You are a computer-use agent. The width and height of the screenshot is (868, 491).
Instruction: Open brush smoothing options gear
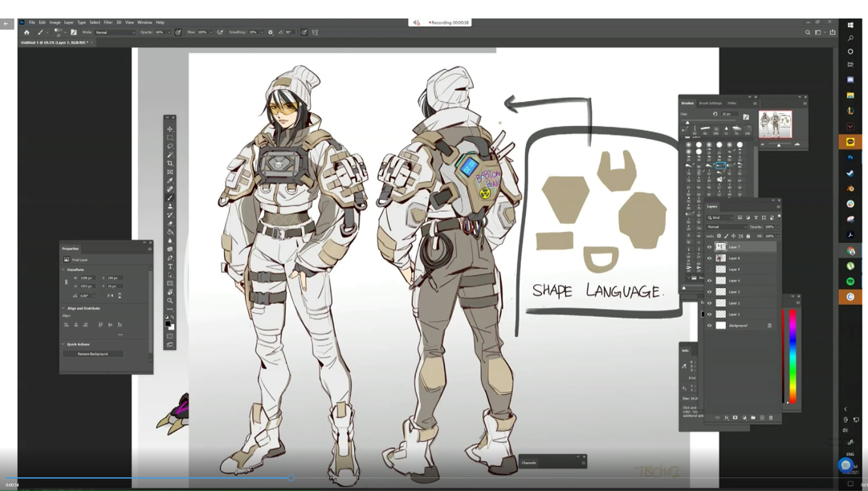pyautogui.click(x=270, y=33)
